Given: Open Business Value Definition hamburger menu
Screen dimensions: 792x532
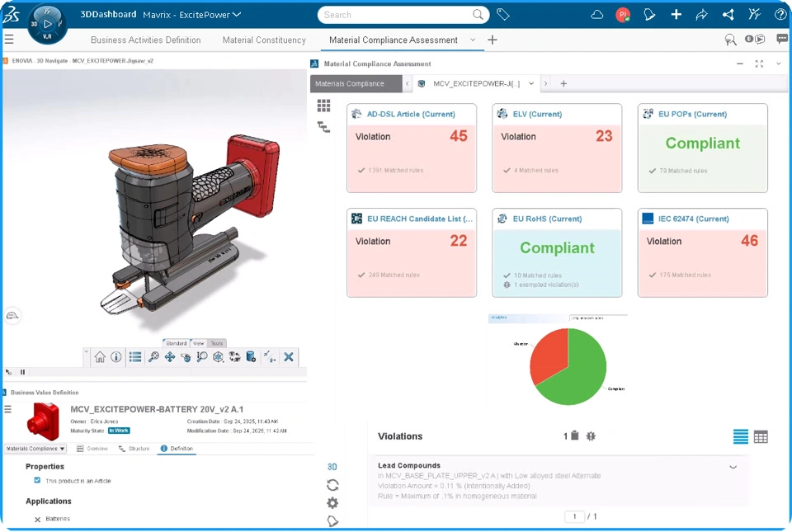Looking at the screenshot, I should click(x=7, y=409).
